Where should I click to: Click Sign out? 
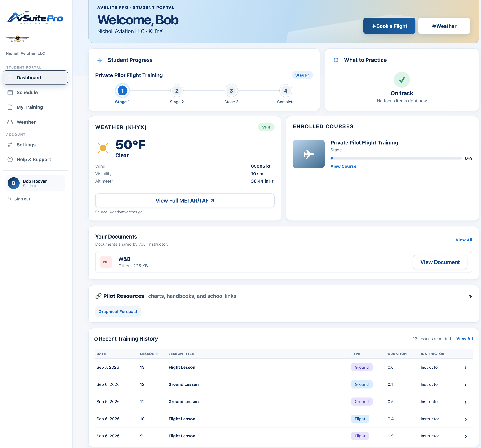[x=22, y=199]
